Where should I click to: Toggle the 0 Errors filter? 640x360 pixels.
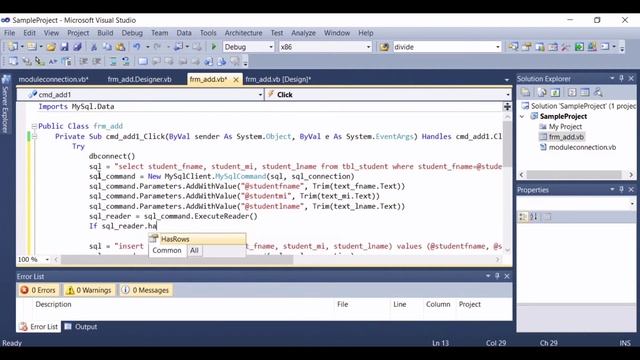[38, 290]
